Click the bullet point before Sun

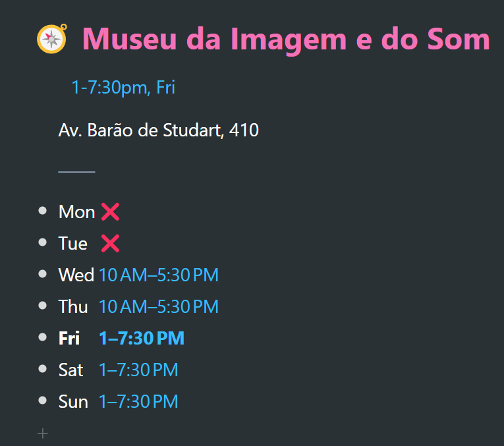pyautogui.click(x=42, y=401)
